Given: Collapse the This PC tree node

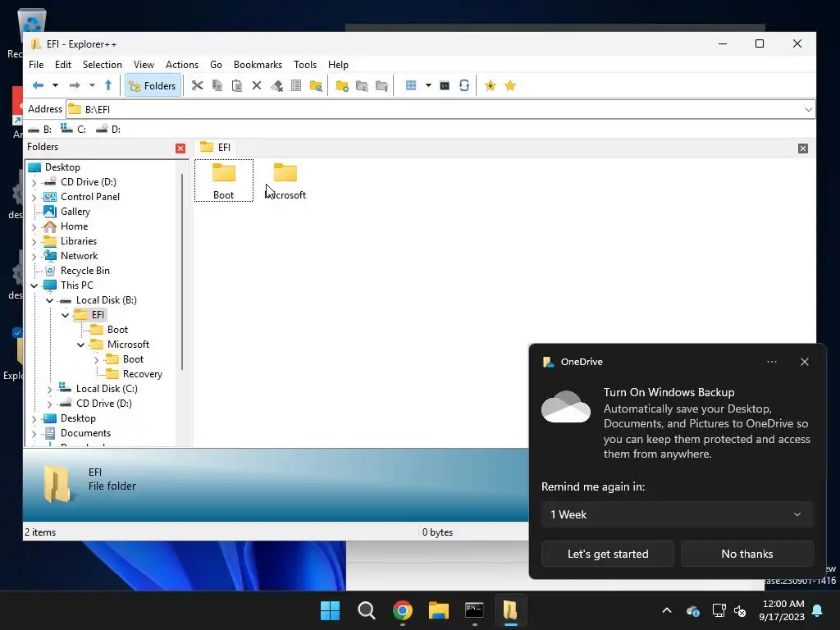Looking at the screenshot, I should click(x=34, y=285).
